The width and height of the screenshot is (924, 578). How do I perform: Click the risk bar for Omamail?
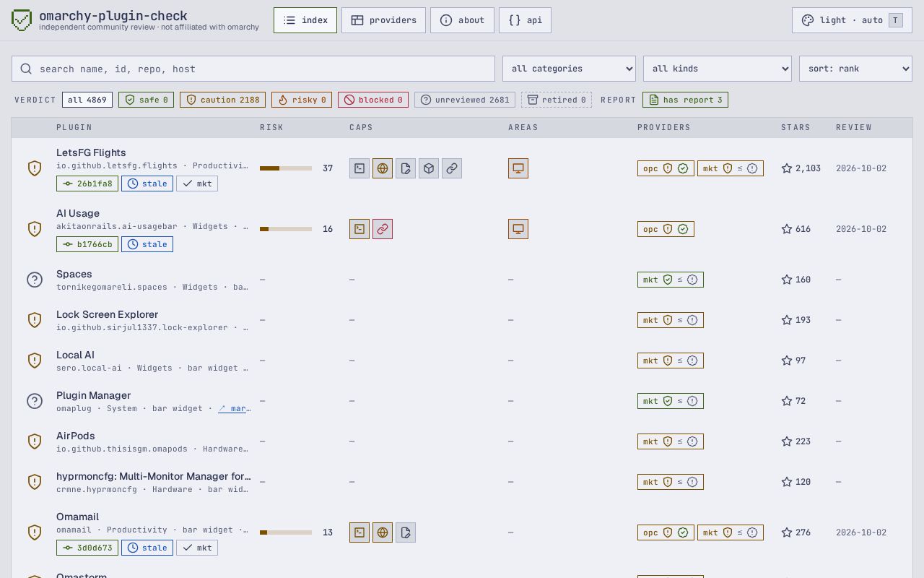pyautogui.click(x=286, y=532)
